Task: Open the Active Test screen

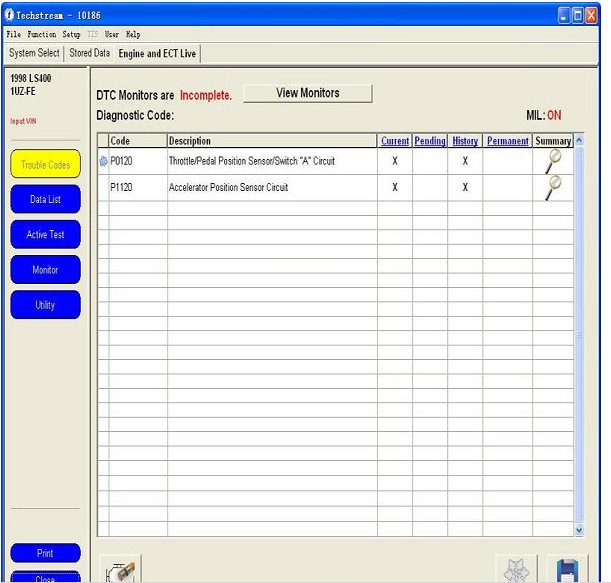Action: point(46,234)
